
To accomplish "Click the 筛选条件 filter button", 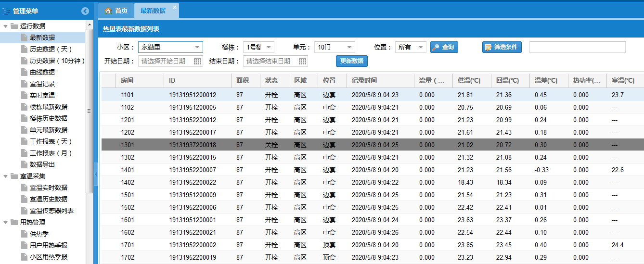I will tap(502, 47).
